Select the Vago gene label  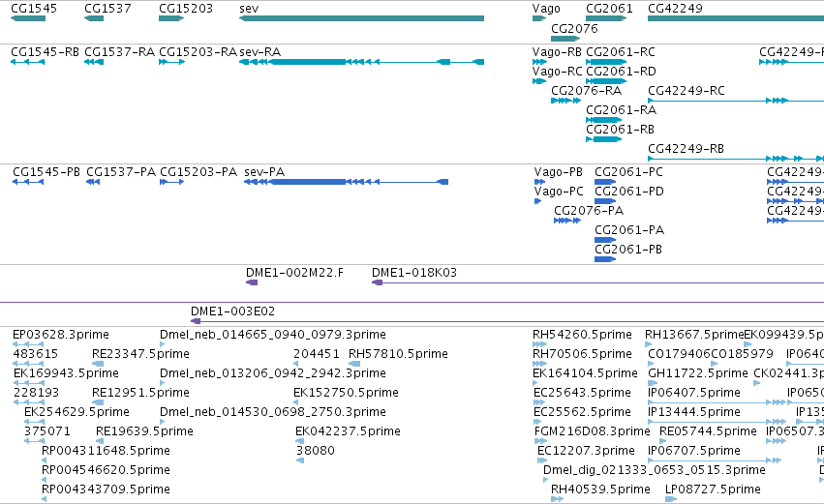coord(546,9)
